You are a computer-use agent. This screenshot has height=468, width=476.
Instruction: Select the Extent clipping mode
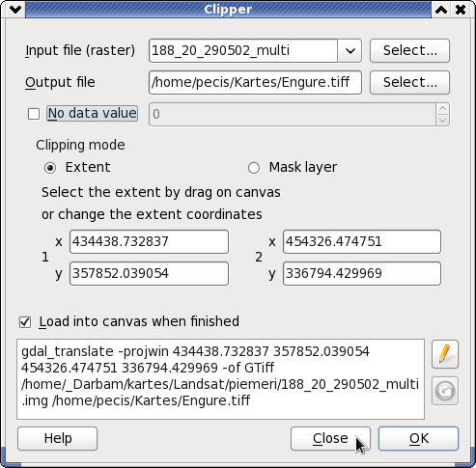(50, 168)
